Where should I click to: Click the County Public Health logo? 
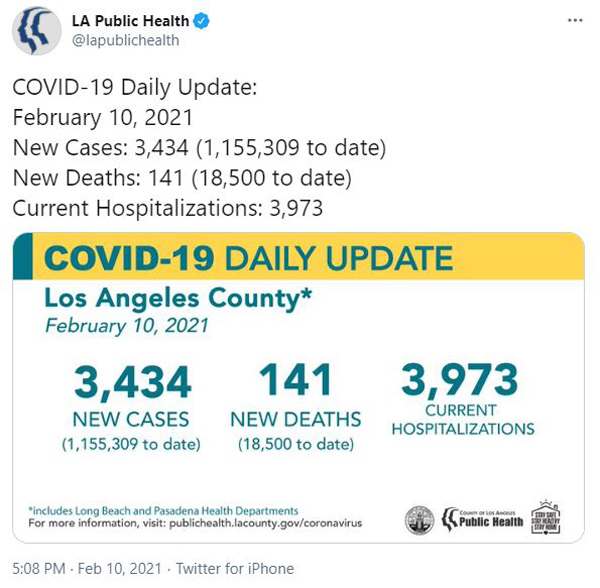click(x=483, y=520)
